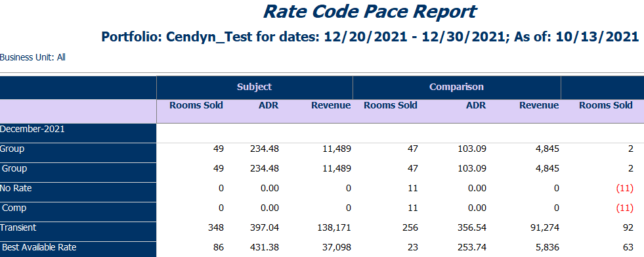This screenshot has width=644, height=257.
Task: Select the No Rate row label
Action: [x=16, y=188]
